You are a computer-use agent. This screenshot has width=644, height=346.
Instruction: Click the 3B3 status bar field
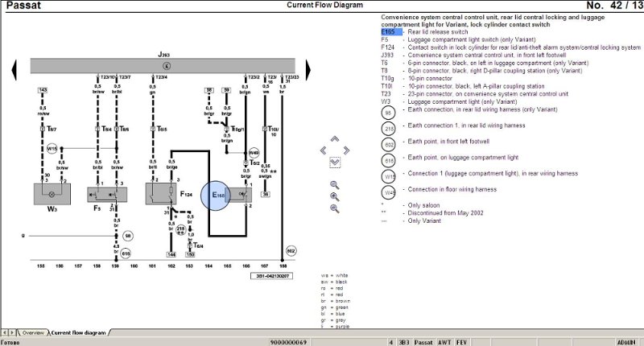coord(404,342)
